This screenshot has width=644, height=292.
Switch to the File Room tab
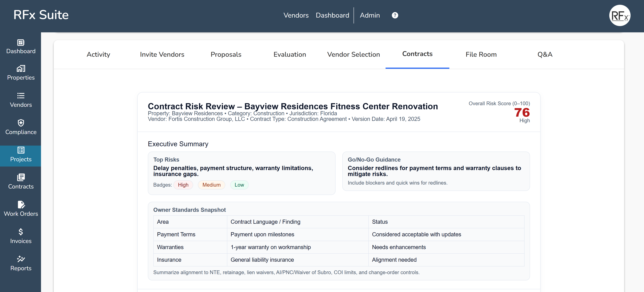tap(481, 54)
